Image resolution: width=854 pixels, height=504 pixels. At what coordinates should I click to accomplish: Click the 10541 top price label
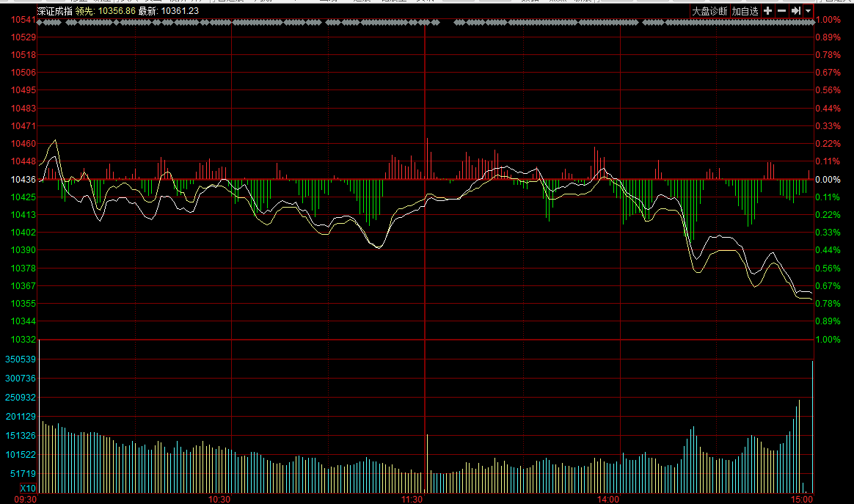23,19
